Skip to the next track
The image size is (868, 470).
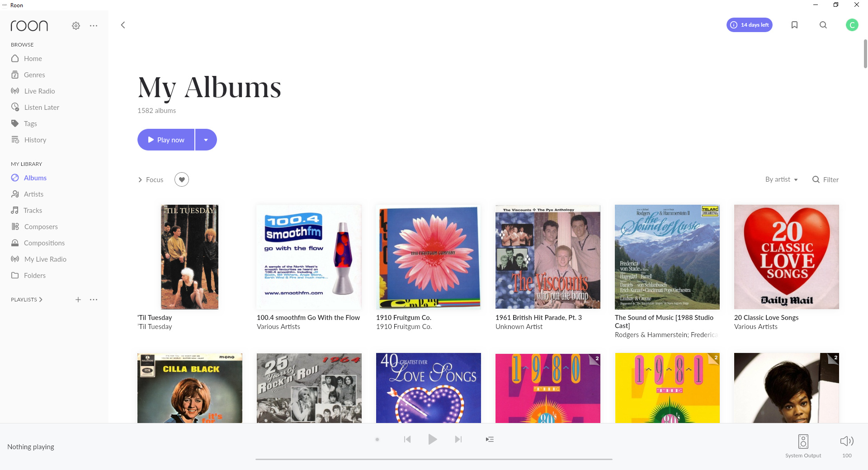[458, 439]
